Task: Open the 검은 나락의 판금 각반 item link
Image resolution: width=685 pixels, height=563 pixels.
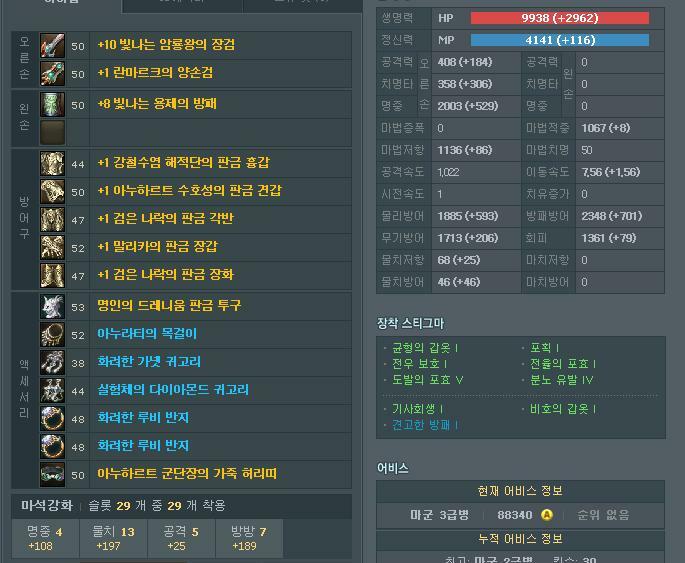Action: tap(164, 219)
